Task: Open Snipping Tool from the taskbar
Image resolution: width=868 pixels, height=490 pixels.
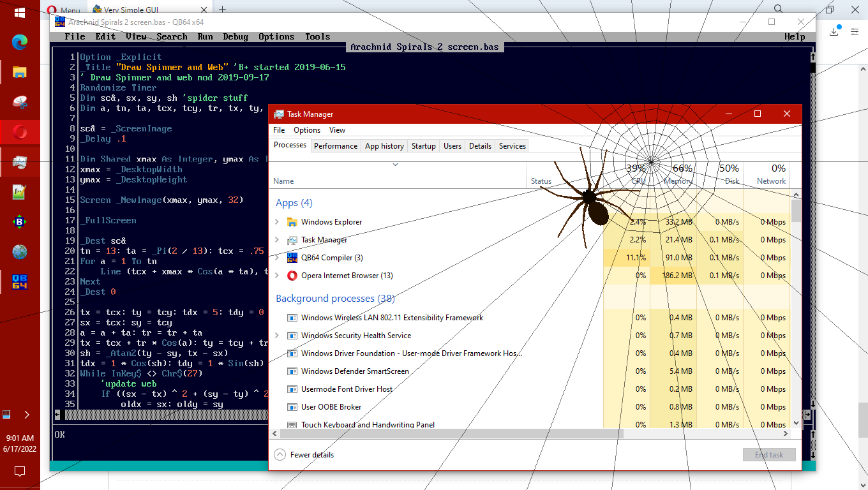Action: (20, 102)
